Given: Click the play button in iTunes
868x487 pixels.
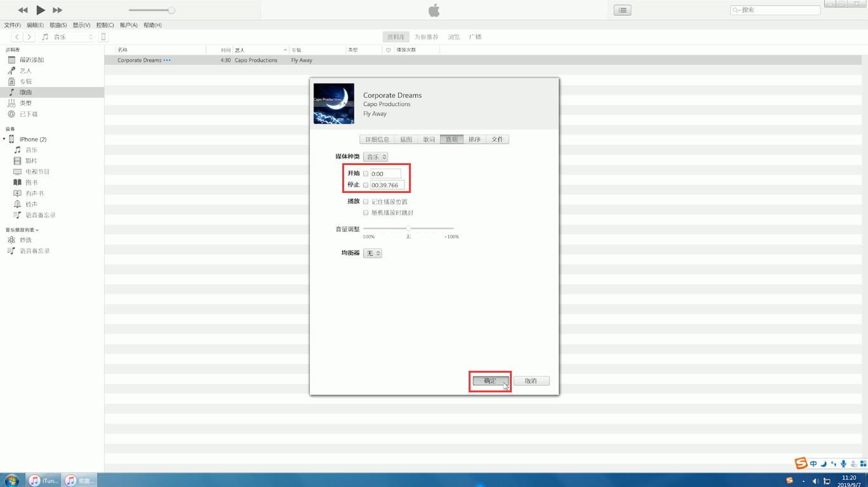Looking at the screenshot, I should pyautogui.click(x=41, y=10).
